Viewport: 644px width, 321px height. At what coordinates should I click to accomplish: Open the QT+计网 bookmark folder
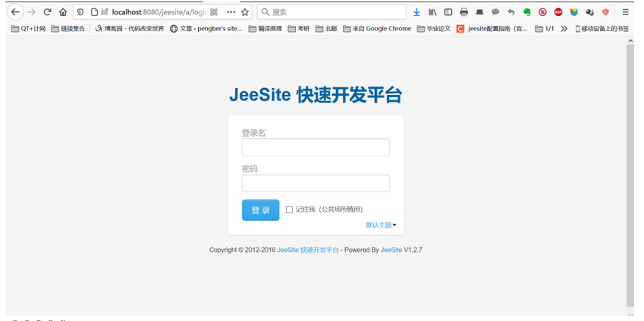[28, 29]
